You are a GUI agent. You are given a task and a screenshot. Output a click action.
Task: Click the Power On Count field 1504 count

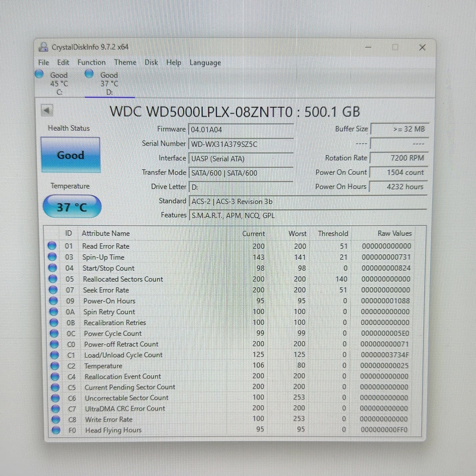[x=399, y=172]
